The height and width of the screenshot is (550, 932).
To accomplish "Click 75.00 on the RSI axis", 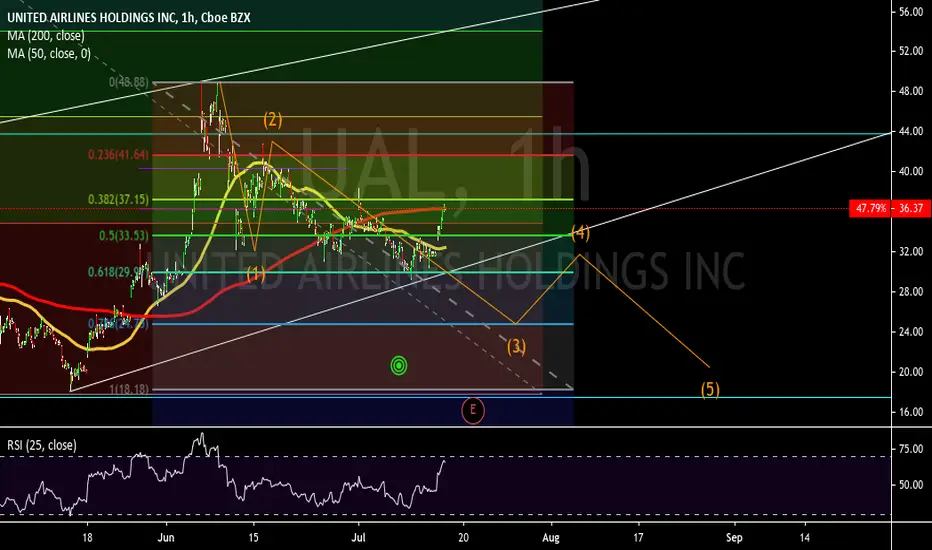I will tap(911, 449).
